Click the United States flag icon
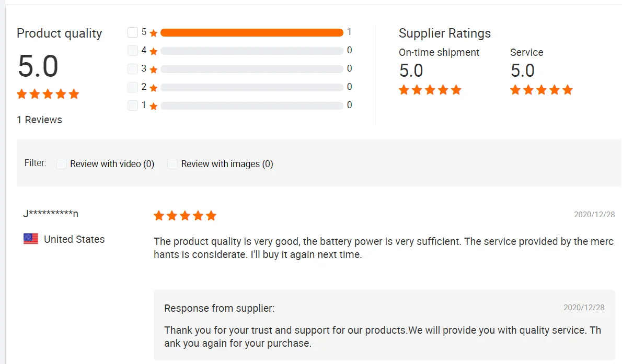The width and height of the screenshot is (622, 364). tap(31, 239)
